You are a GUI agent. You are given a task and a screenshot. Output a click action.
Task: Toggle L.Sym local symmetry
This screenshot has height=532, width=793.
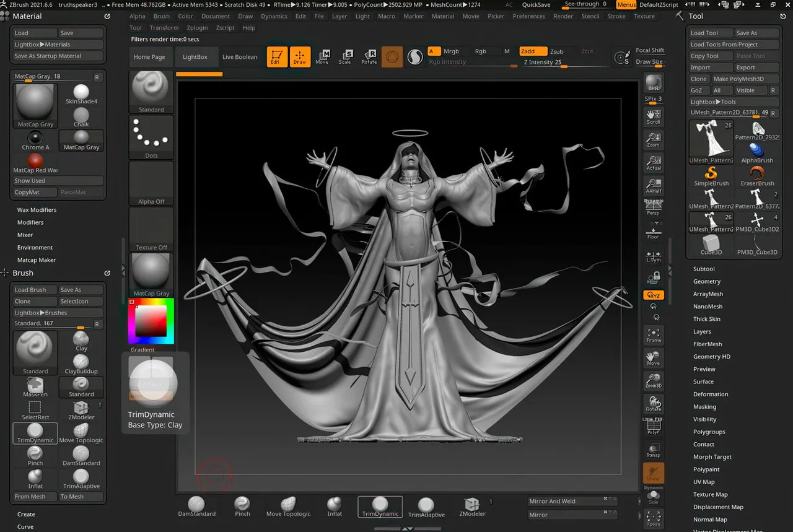[x=654, y=256]
